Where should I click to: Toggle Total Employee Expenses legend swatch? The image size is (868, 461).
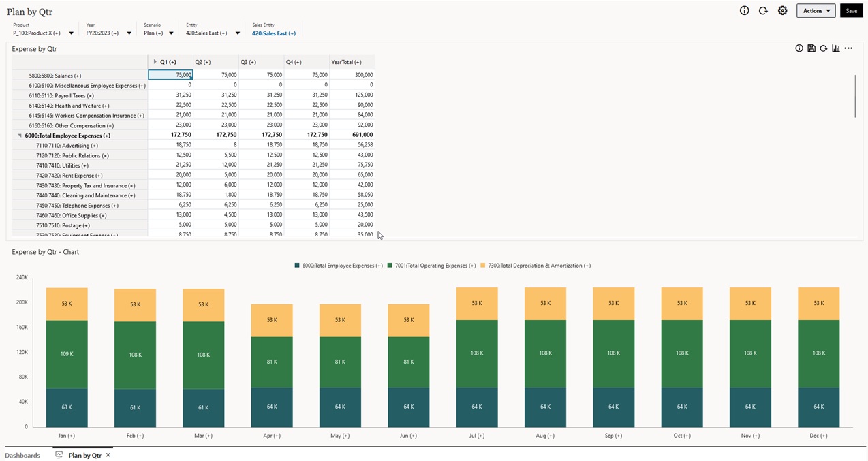pos(297,266)
